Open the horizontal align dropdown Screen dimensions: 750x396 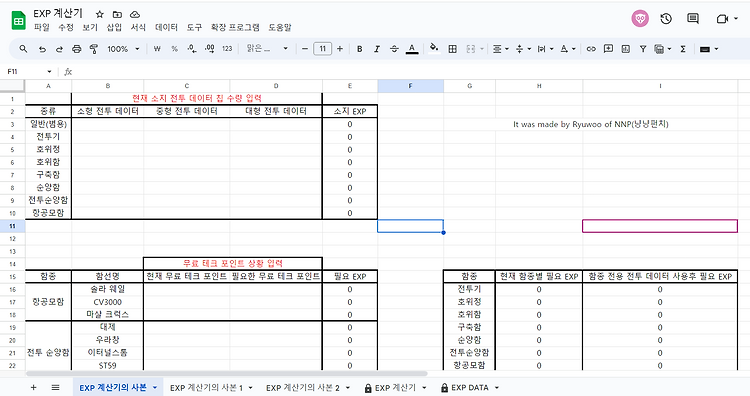(x=500, y=49)
